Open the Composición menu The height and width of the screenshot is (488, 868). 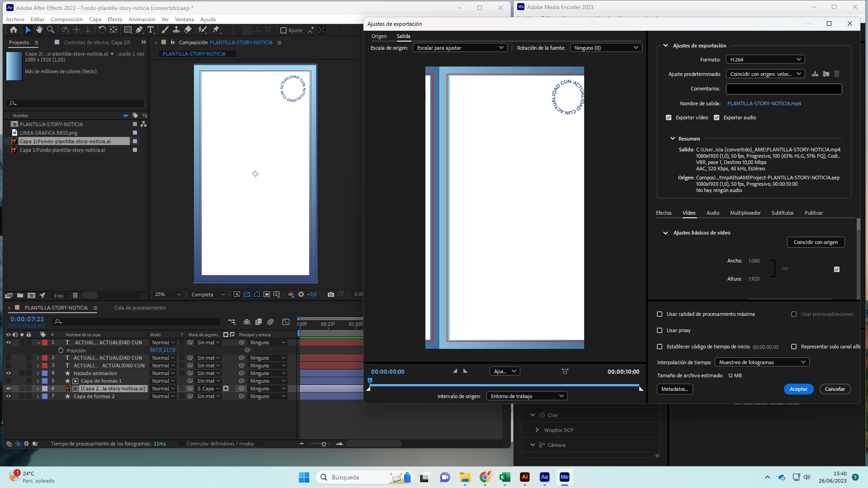pos(66,19)
